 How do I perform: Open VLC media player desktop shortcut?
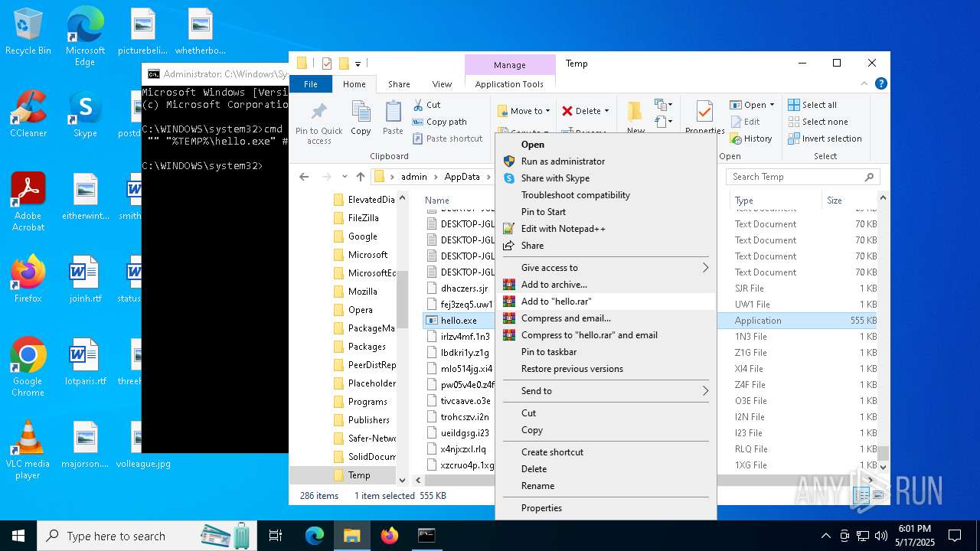(28, 450)
